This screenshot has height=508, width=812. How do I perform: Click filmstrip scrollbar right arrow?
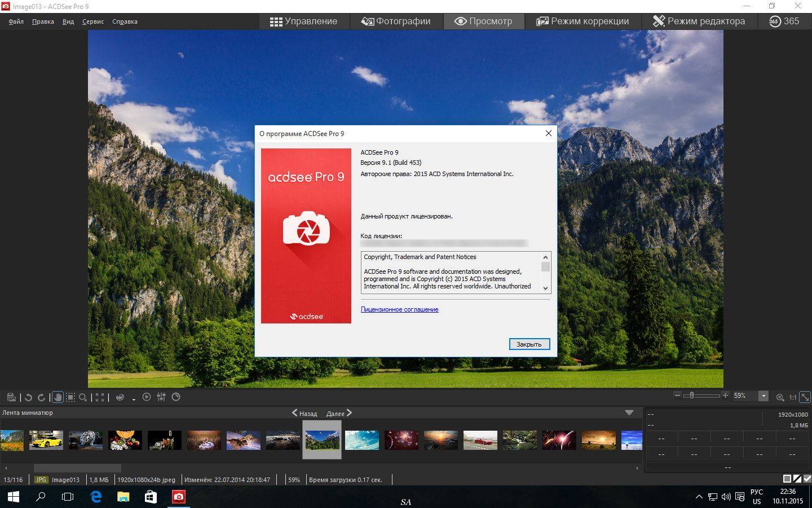(x=637, y=468)
